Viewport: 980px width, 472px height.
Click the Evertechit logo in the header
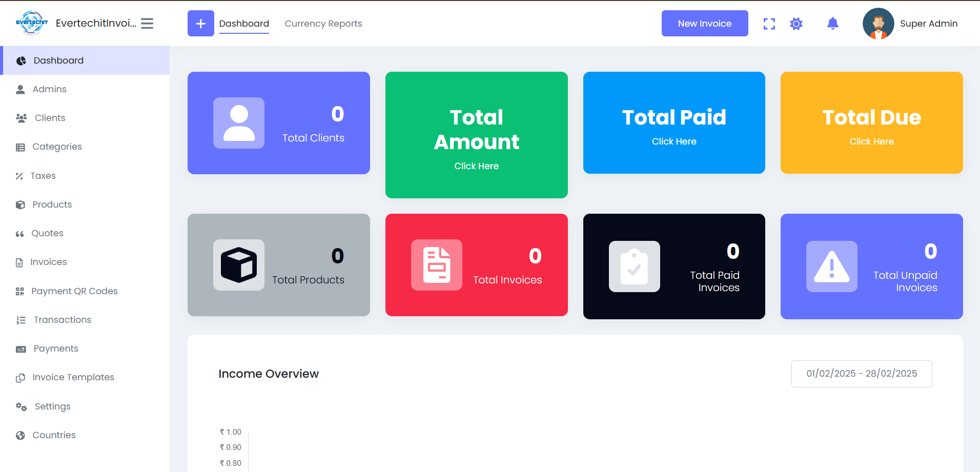pyautogui.click(x=32, y=23)
